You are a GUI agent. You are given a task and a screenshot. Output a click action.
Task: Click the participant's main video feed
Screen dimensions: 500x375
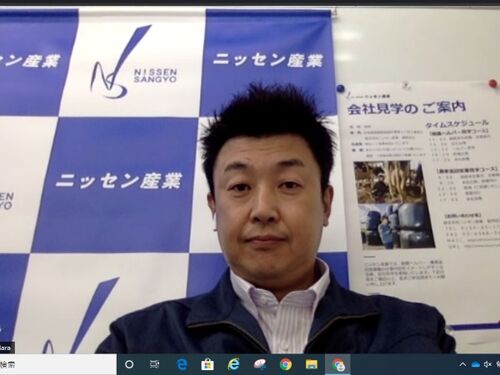point(250,180)
